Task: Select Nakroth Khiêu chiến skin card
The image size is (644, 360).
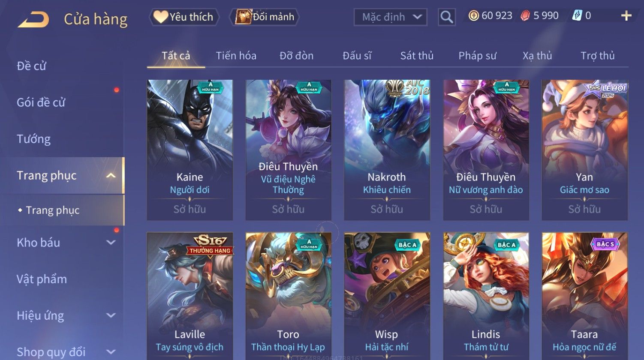Action: pyautogui.click(x=387, y=150)
